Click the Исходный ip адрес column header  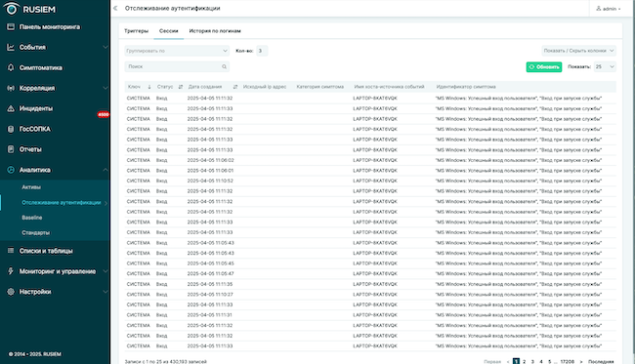(265, 87)
